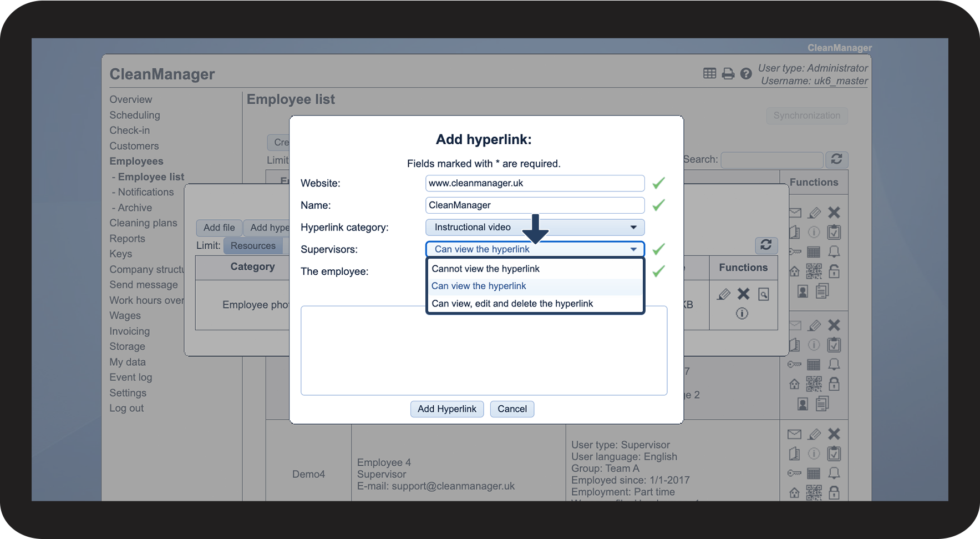Click the clipboard check icon in the Demo4 row
Image resolution: width=980 pixels, height=539 pixels.
point(834,454)
